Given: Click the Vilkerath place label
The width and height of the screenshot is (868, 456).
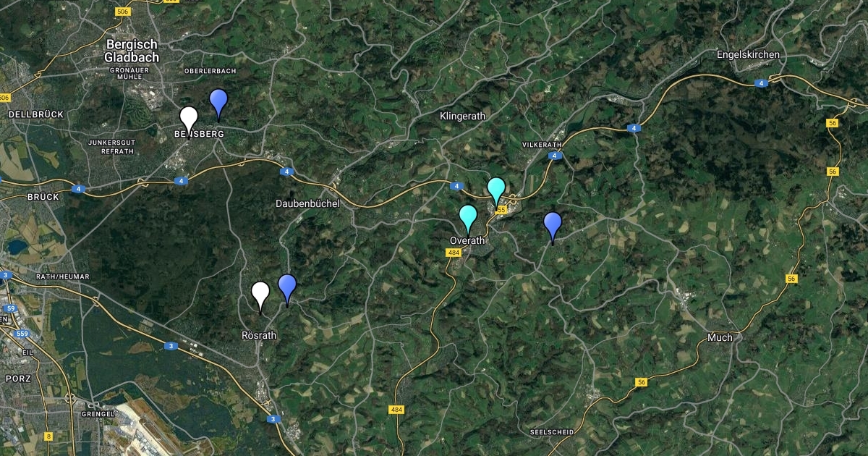Looking at the screenshot, I should (x=542, y=145).
